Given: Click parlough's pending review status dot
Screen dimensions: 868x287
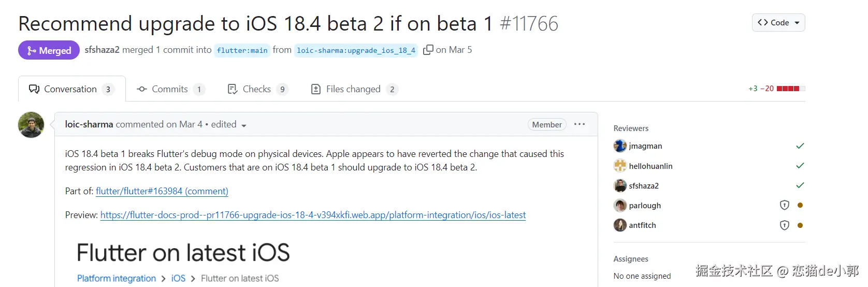Looking at the screenshot, I should 800,205.
